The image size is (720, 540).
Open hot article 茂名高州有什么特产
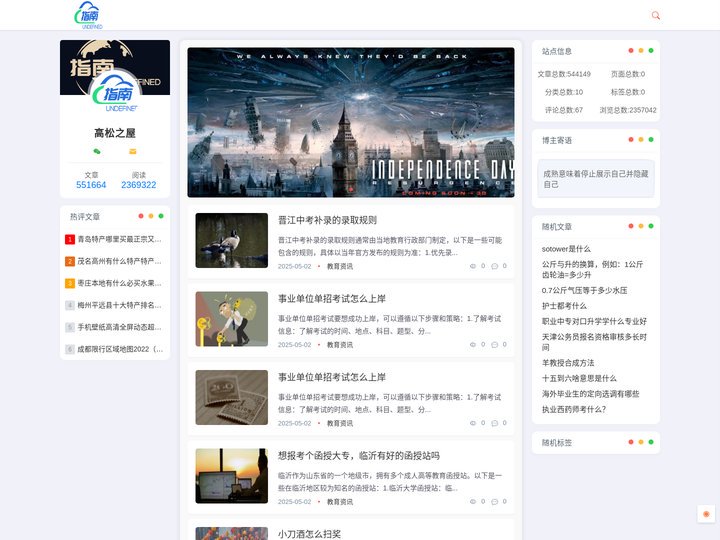pyautogui.click(x=119, y=261)
